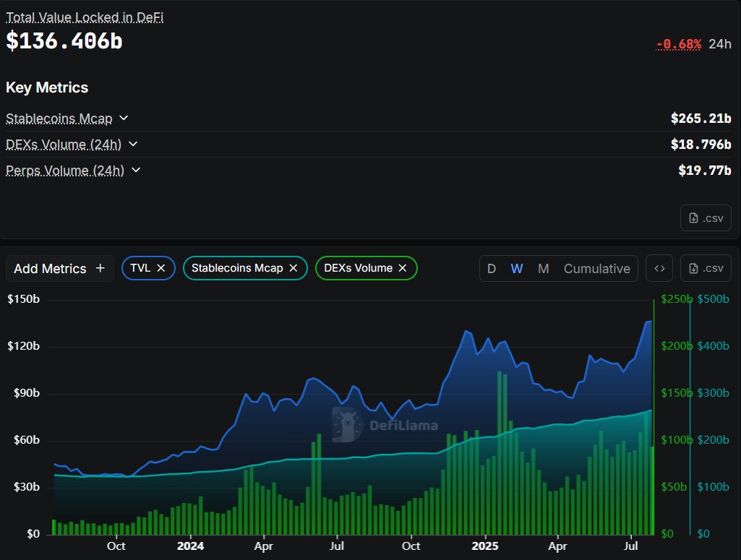Download key metrics .csv button
741x560 pixels.
tap(706, 218)
